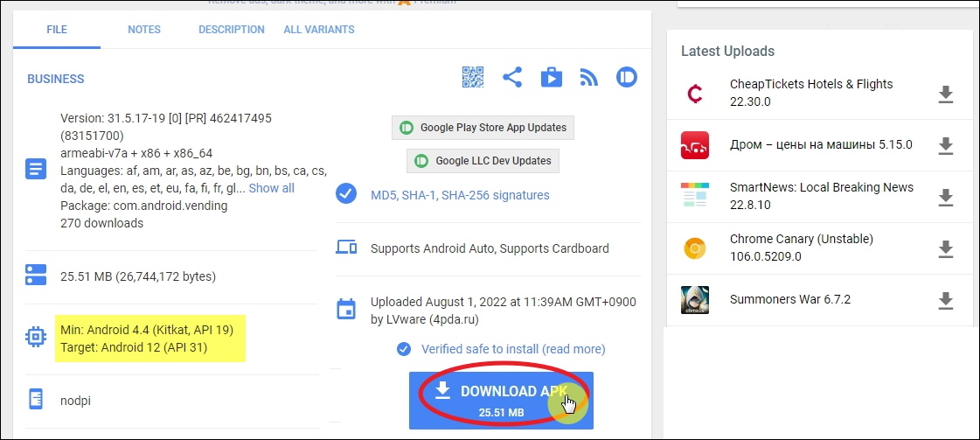The image size is (980, 440).
Task: Click the Pushbullet round icon
Action: coord(626,77)
